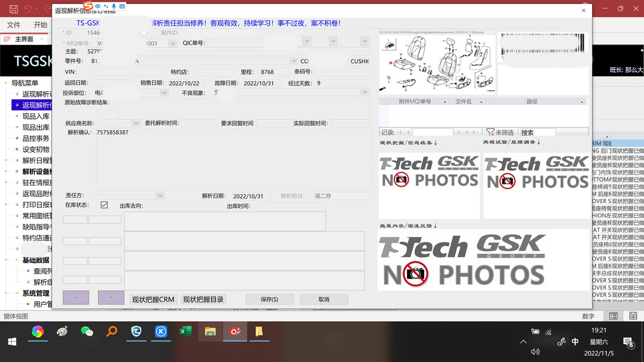Go to the previous record in the navigator
This screenshot has width=644, height=362.
tap(408, 132)
